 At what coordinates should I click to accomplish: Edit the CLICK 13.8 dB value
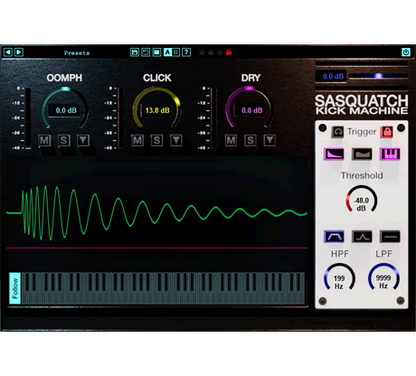[x=157, y=110]
